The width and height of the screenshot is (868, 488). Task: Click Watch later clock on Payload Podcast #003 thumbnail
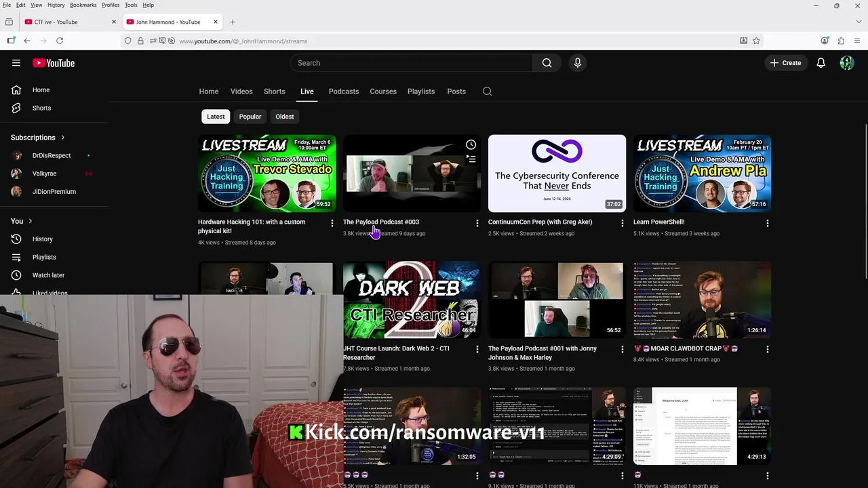click(471, 144)
